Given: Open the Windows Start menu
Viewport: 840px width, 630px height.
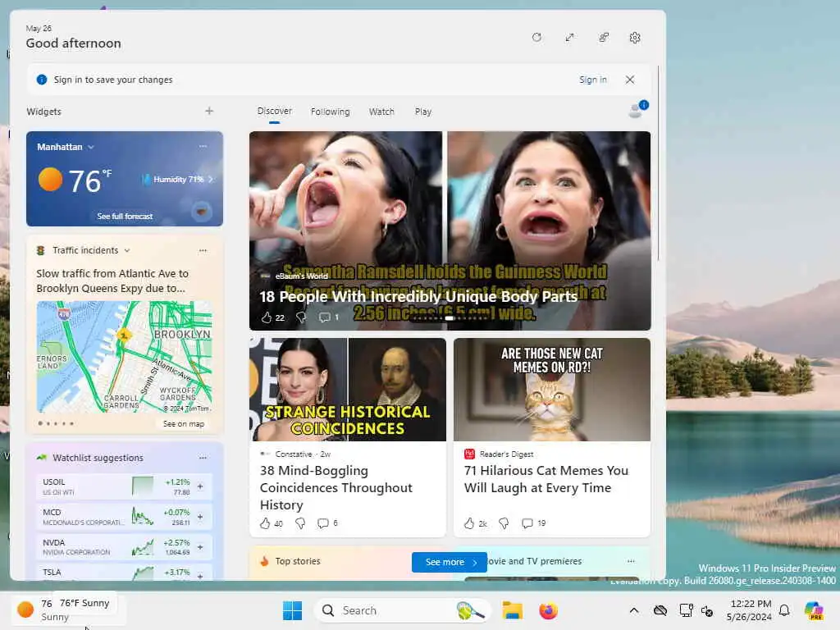Looking at the screenshot, I should pos(293,610).
